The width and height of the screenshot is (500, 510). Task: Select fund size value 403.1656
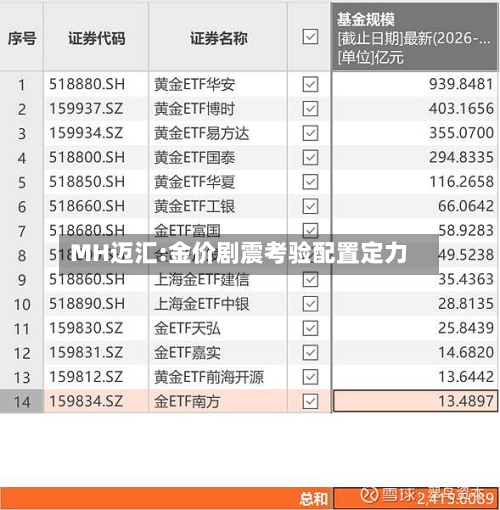461,109
